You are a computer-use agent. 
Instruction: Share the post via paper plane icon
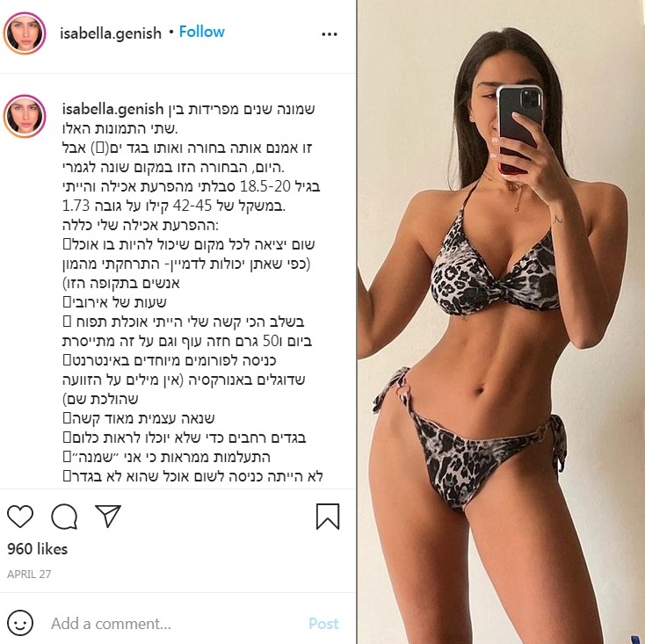click(x=108, y=516)
